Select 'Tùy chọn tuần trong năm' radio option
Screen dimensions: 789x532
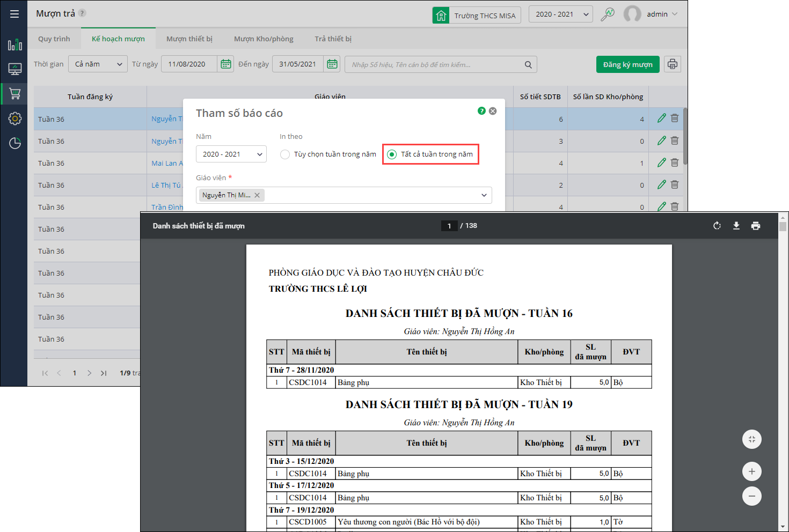(x=285, y=154)
